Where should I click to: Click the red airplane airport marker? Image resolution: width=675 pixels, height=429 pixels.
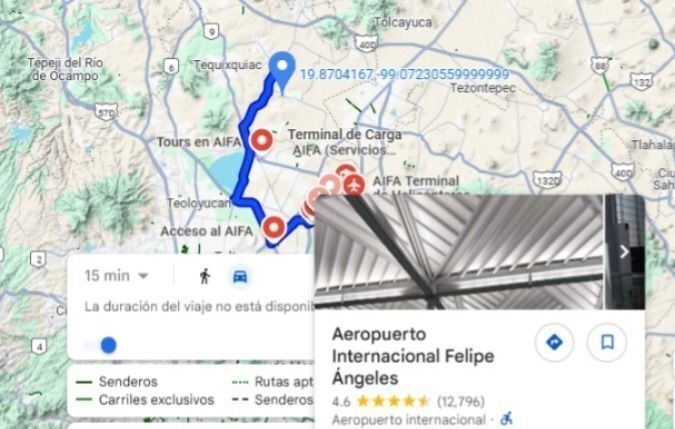coord(354,185)
